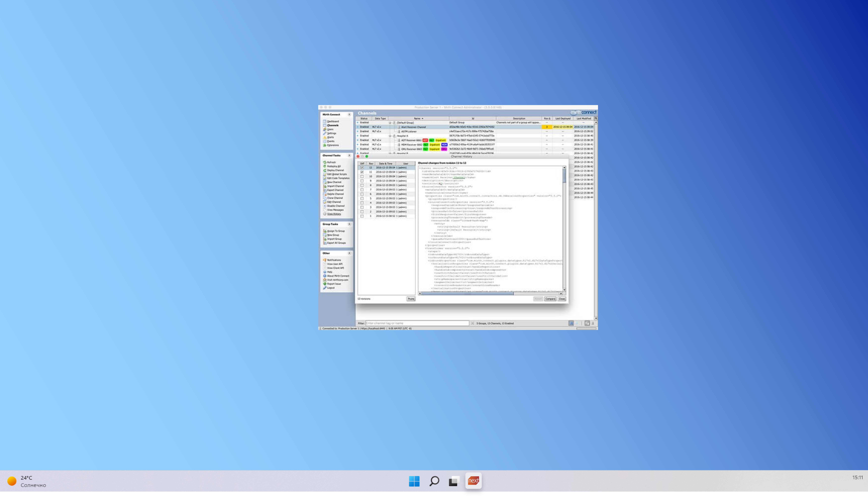Click the ADT red tag swatch

(x=425, y=141)
